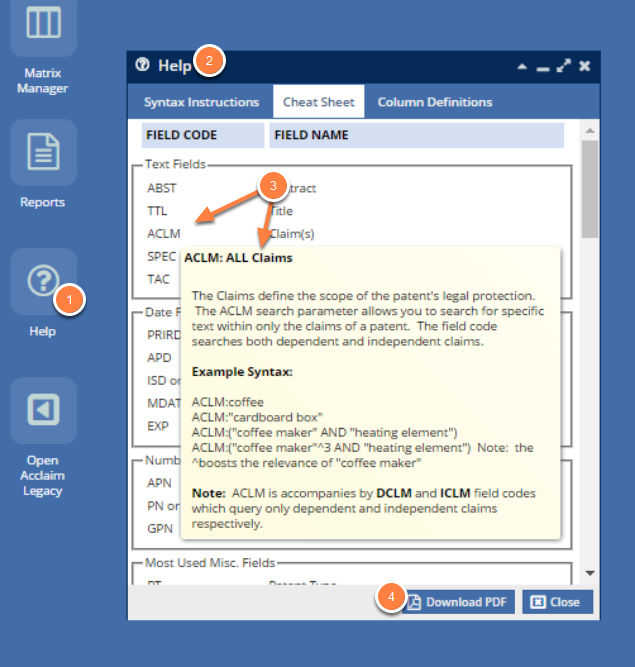This screenshot has height=667, width=635.
Task: Select the EXP field code
Action: (x=158, y=426)
